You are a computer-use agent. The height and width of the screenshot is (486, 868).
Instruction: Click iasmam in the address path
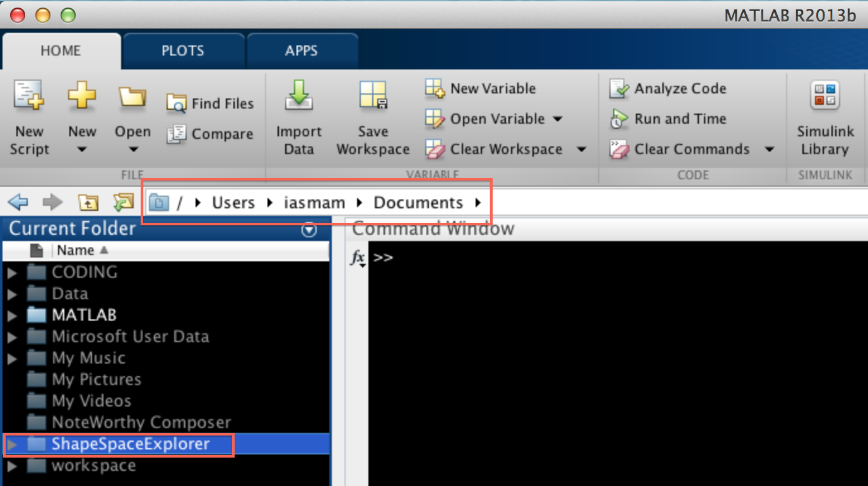pos(314,203)
